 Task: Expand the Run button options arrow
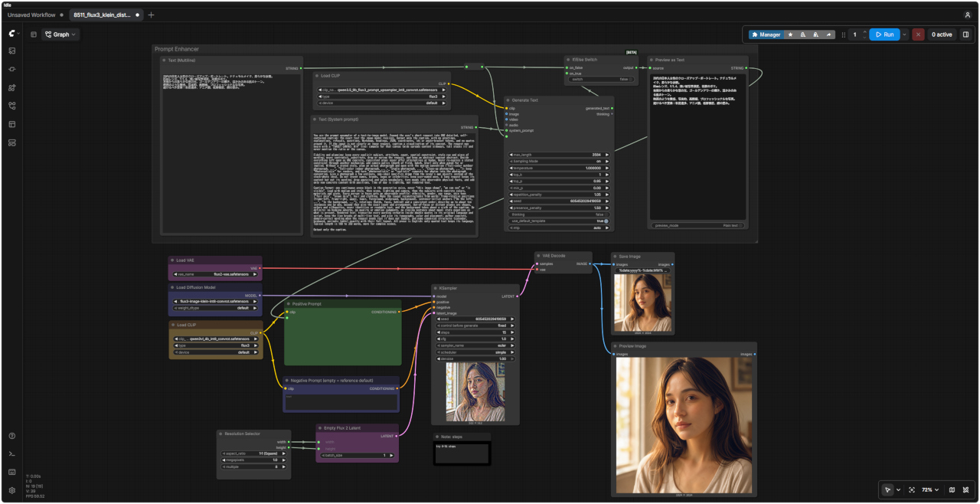coord(904,34)
